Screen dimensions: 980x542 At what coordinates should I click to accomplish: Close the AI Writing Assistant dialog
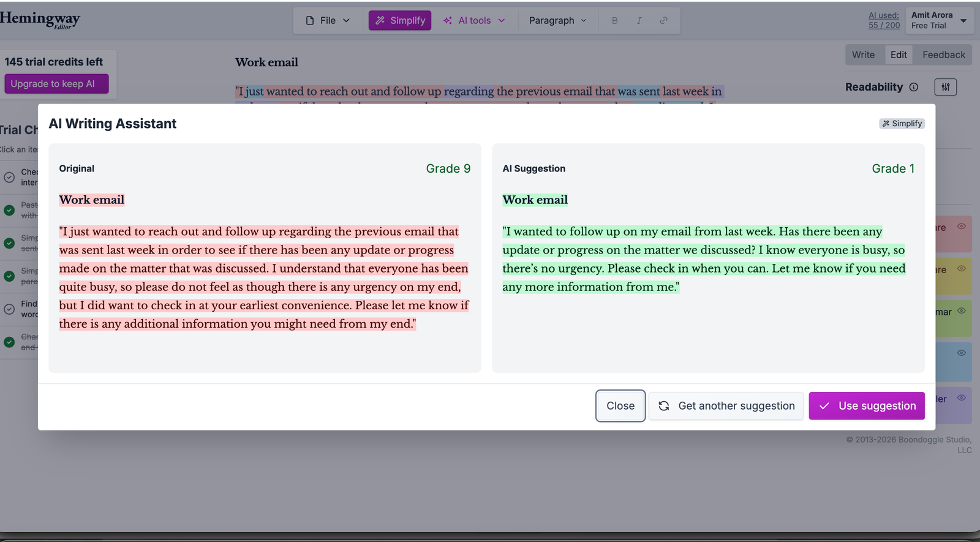(x=620, y=406)
